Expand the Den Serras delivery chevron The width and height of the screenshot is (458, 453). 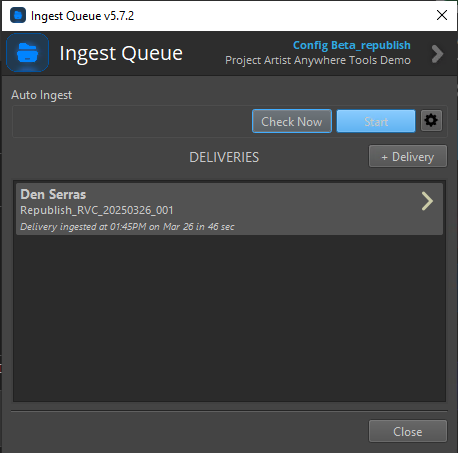427,201
